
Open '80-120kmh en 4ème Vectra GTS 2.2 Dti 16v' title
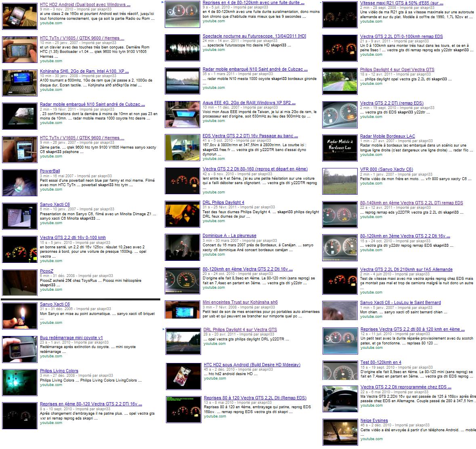coord(248,269)
